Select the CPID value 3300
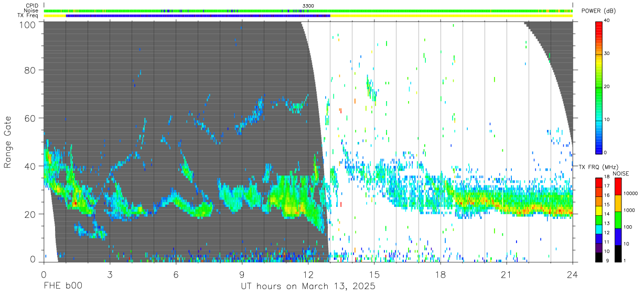This screenshot has width=644, height=297. pyautogui.click(x=308, y=5)
